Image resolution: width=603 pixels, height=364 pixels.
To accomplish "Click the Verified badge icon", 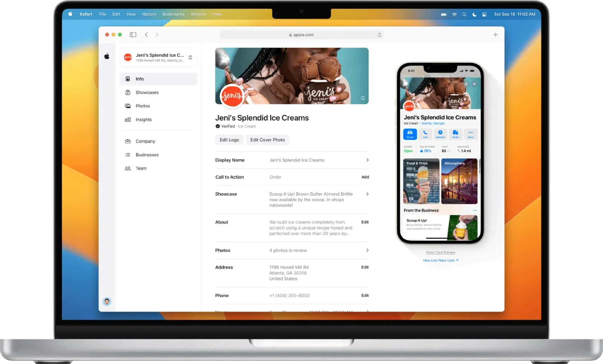I will [x=217, y=126].
